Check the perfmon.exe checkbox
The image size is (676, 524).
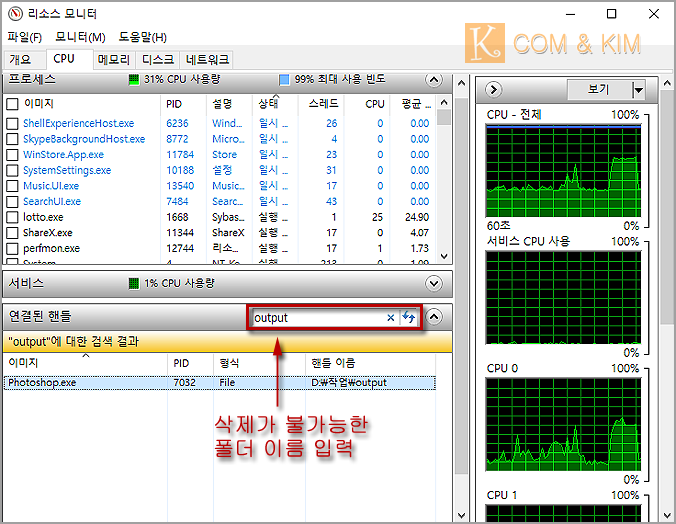point(13,249)
